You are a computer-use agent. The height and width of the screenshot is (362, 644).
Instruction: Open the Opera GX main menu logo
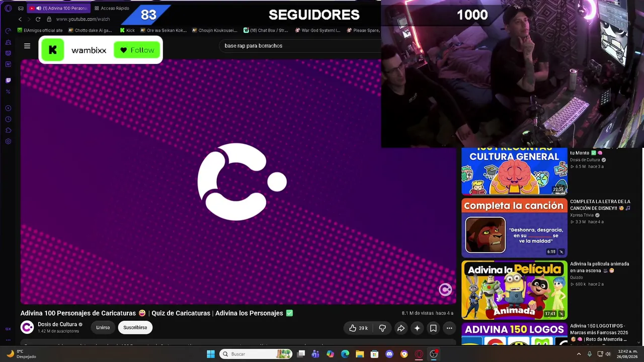(8, 8)
